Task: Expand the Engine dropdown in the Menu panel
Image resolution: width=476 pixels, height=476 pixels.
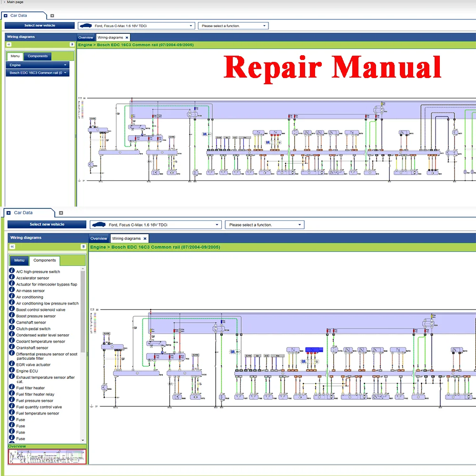Action: pyautogui.click(x=38, y=65)
